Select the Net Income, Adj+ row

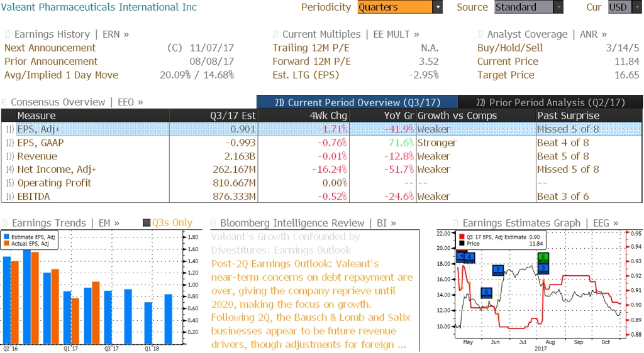click(x=321, y=170)
